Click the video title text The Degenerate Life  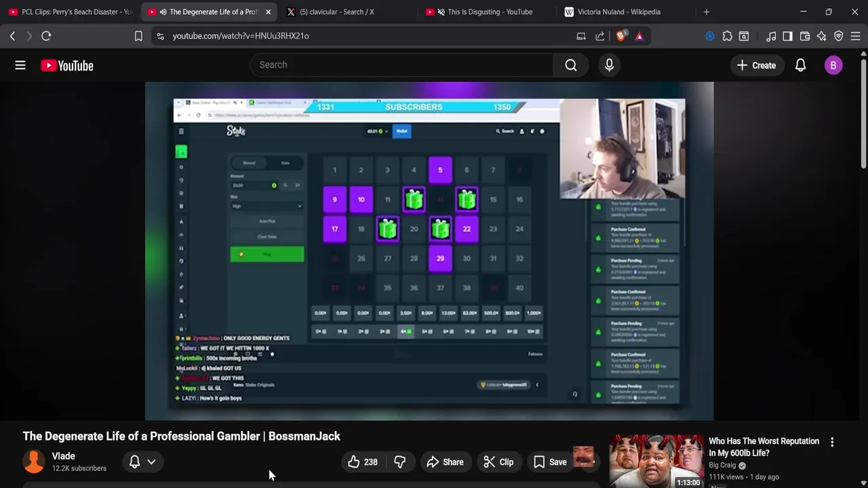pyautogui.click(x=181, y=436)
